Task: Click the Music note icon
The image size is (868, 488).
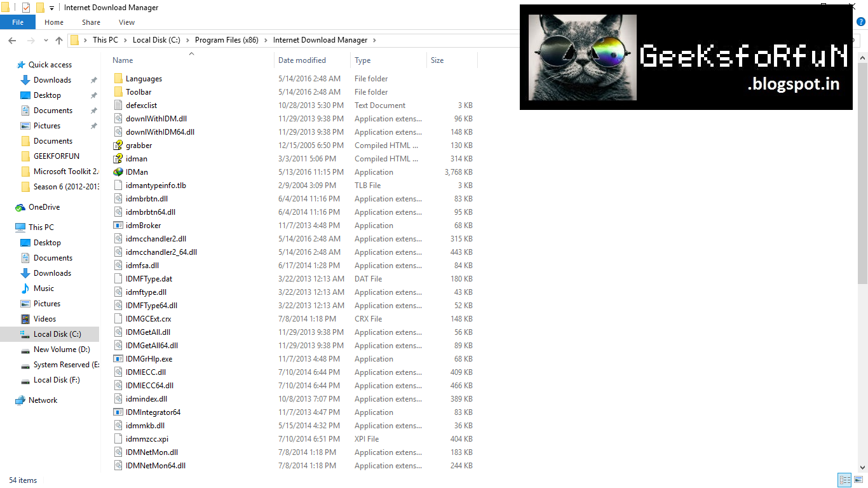Action: 25,288
